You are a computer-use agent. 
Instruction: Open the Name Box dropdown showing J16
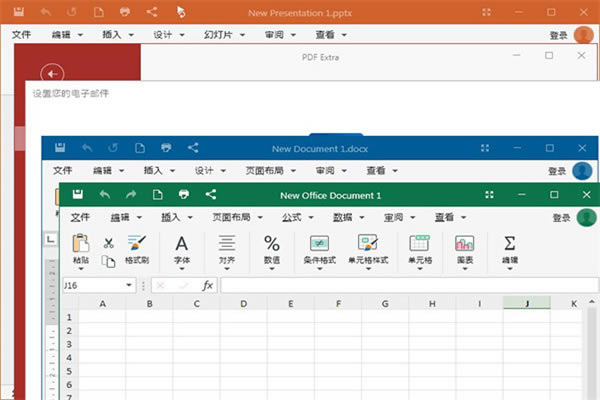pos(130,285)
